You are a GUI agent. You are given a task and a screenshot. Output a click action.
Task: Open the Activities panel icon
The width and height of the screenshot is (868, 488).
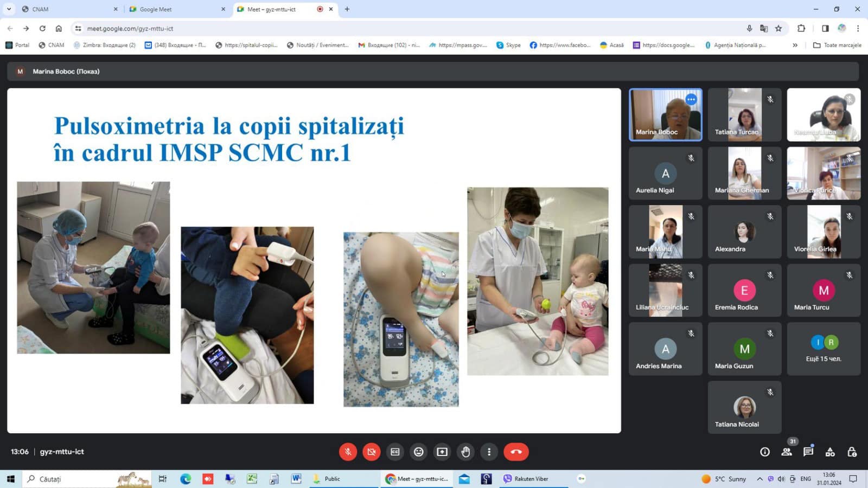tap(830, 452)
